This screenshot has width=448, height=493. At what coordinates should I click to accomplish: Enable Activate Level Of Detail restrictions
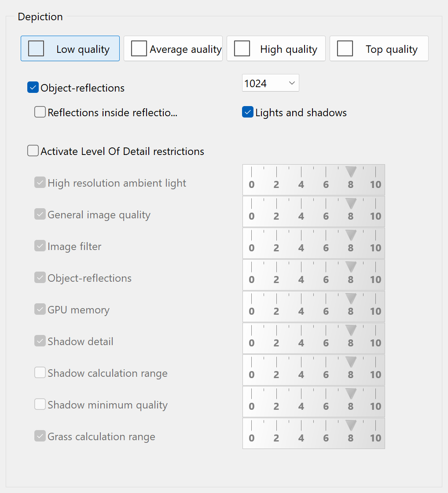pyautogui.click(x=33, y=151)
